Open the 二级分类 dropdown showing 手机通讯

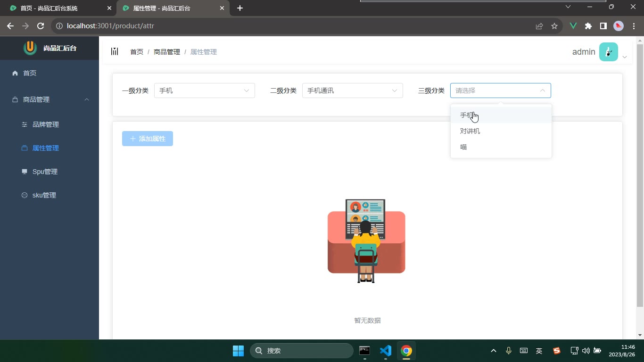(x=353, y=90)
